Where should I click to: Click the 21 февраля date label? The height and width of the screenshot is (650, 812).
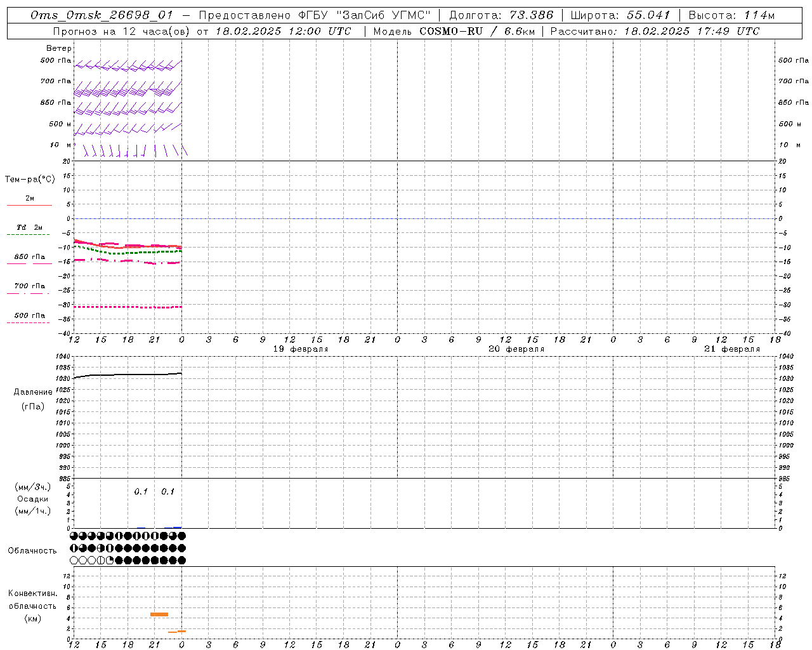[732, 349]
